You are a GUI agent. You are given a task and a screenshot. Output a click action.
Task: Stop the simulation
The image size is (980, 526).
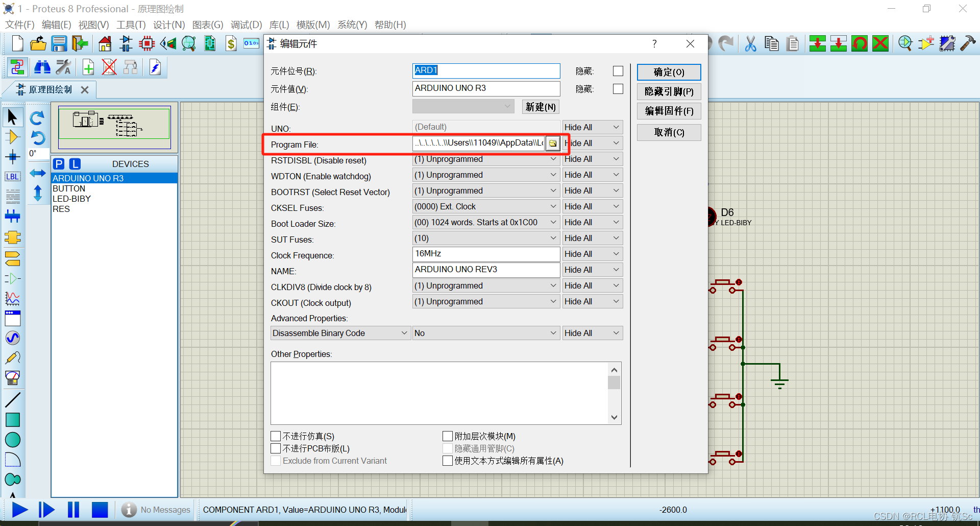100,510
